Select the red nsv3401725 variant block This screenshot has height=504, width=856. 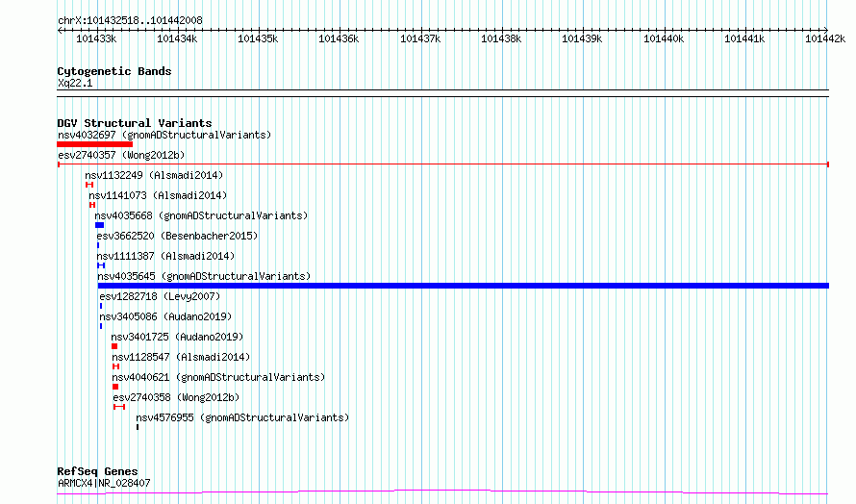coord(114,346)
